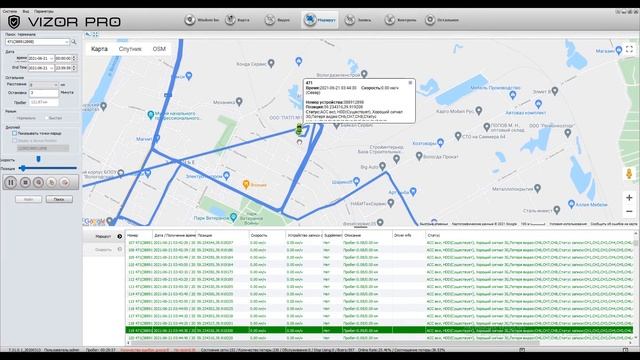Click the Парк Ветеранов map pin

[x=233, y=217]
